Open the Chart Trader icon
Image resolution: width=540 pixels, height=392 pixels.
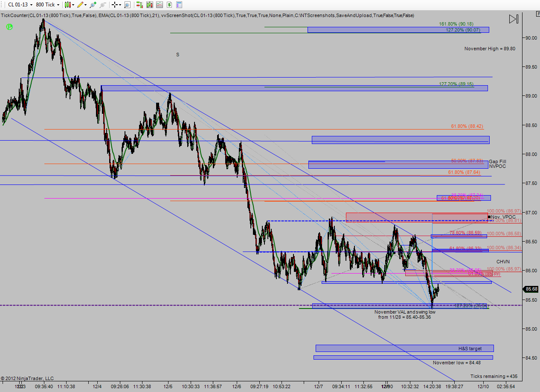click(139, 5)
